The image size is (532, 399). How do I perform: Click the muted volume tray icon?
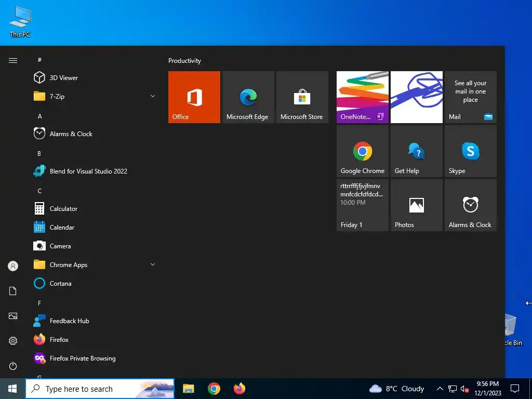coord(464,389)
